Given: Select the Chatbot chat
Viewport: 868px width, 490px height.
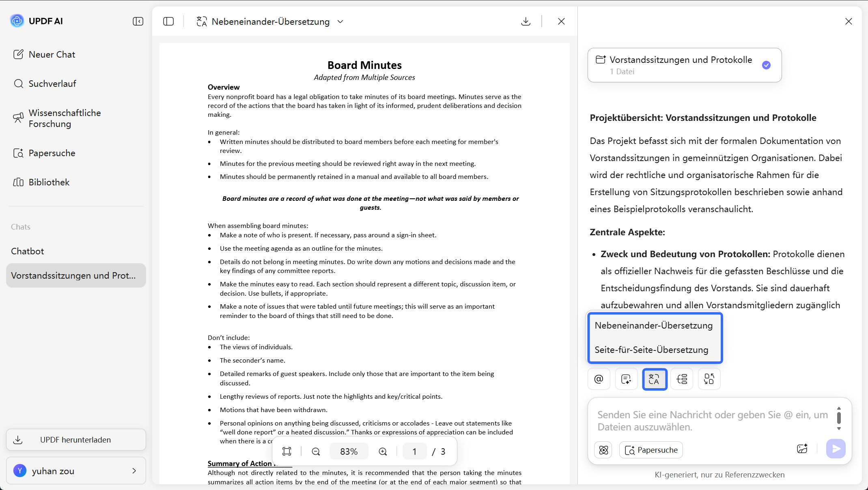Looking at the screenshot, I should (x=28, y=251).
